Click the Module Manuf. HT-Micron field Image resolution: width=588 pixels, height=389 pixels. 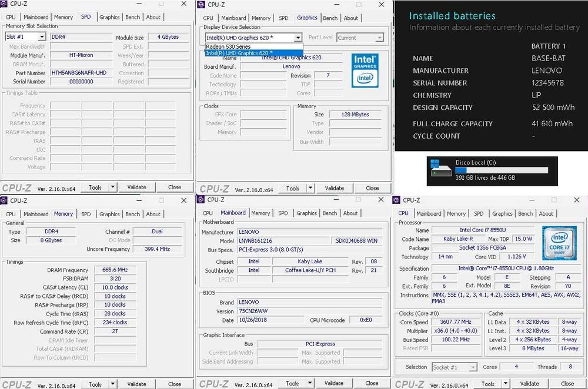[81, 55]
